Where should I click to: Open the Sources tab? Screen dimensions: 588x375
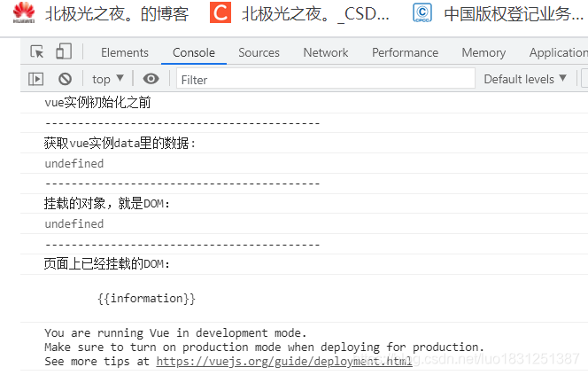pyautogui.click(x=259, y=52)
